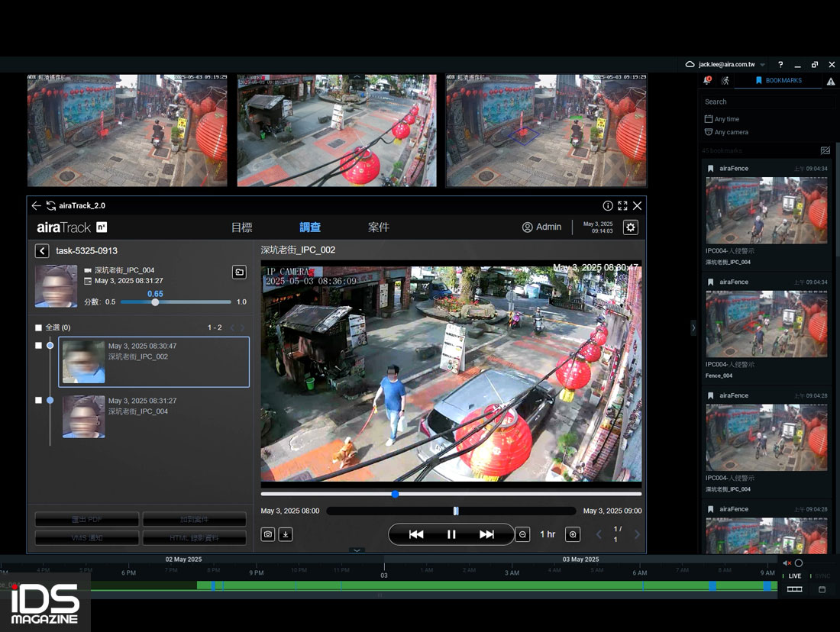The width and height of the screenshot is (840, 632).
Task: Zoom in the timeline range
Action: [x=572, y=534]
